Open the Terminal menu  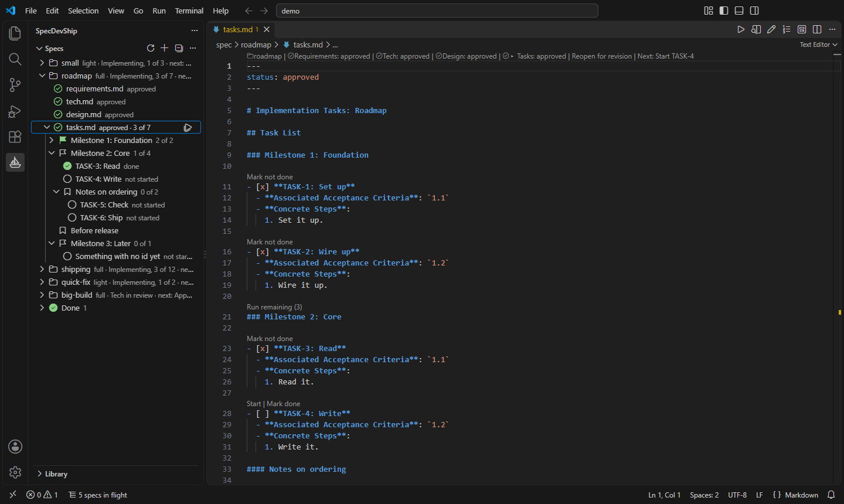[189, 11]
